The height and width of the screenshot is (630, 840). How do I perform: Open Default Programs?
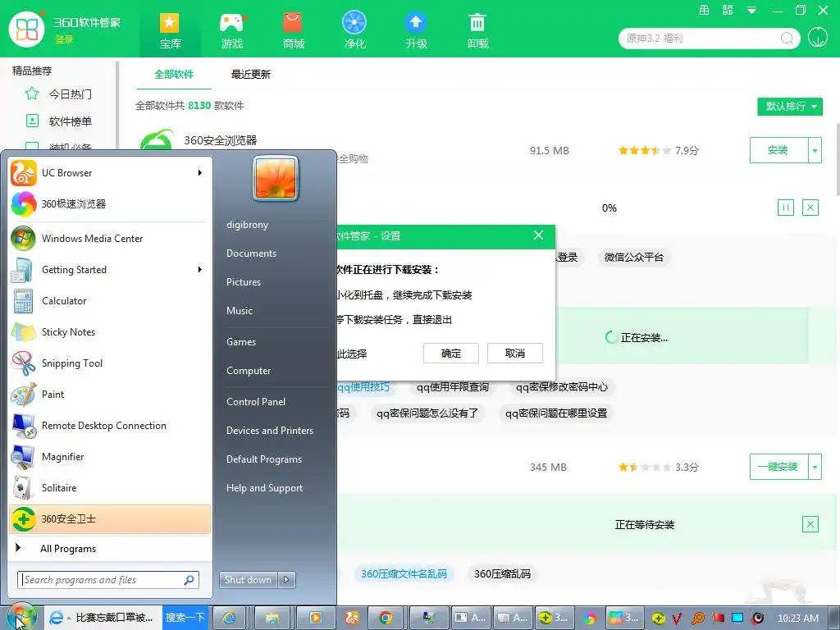click(x=264, y=459)
